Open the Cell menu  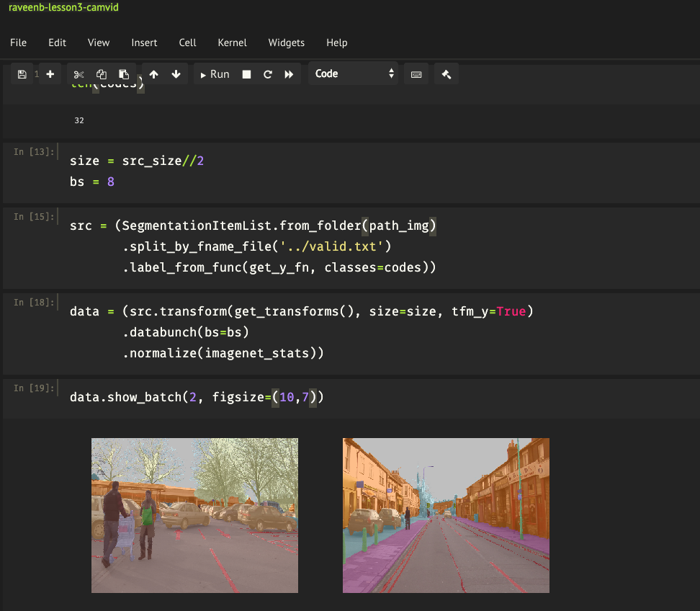(187, 43)
